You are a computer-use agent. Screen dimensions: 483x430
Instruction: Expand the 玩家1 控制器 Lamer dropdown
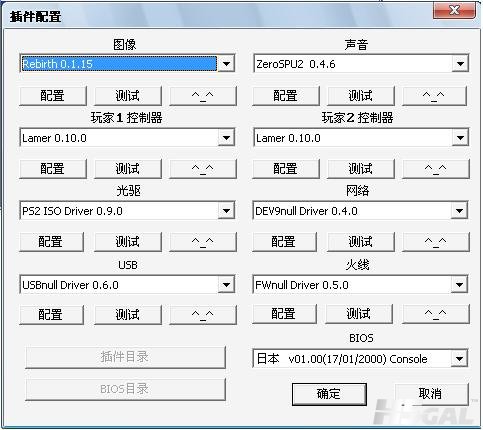(226, 137)
